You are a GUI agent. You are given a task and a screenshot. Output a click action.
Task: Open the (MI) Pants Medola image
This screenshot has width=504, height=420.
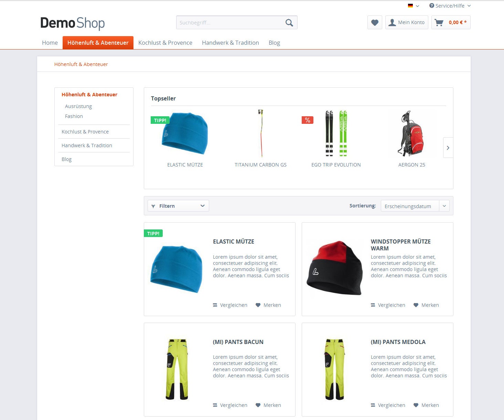pos(334,369)
